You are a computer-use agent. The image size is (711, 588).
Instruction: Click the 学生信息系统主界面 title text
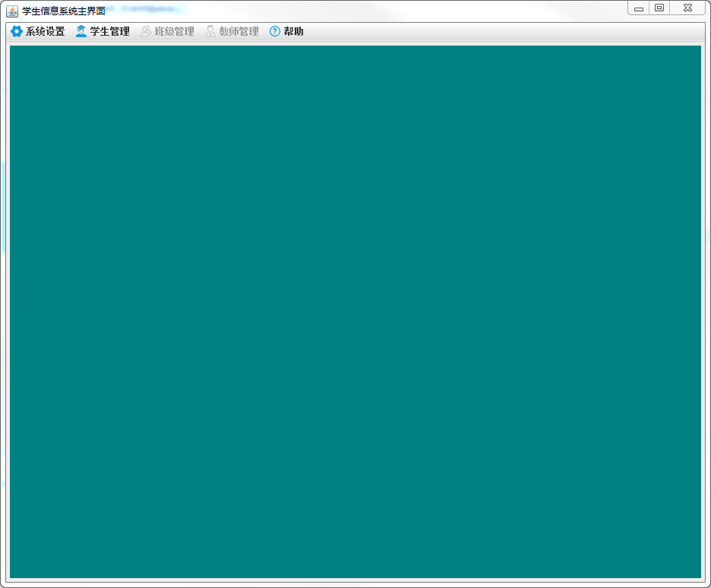click(x=63, y=11)
